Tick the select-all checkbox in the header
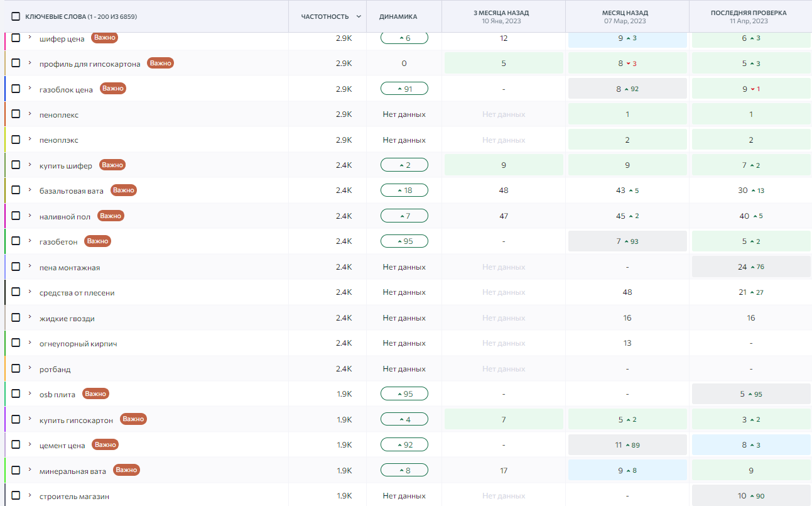Screen dimensions: 812x506 [x=16, y=16]
